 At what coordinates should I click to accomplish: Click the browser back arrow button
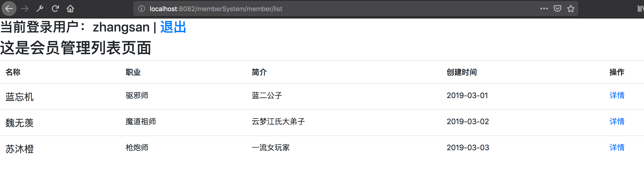pos(9,9)
